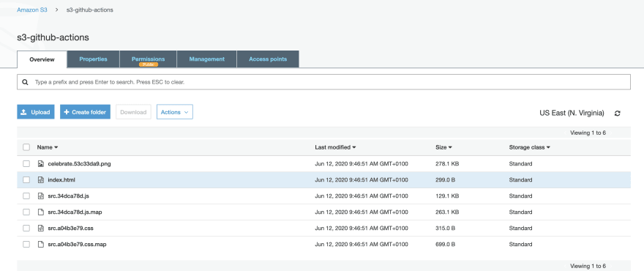This screenshot has height=271, width=644.
Task: Open the Actions dropdown menu
Action: tap(175, 112)
